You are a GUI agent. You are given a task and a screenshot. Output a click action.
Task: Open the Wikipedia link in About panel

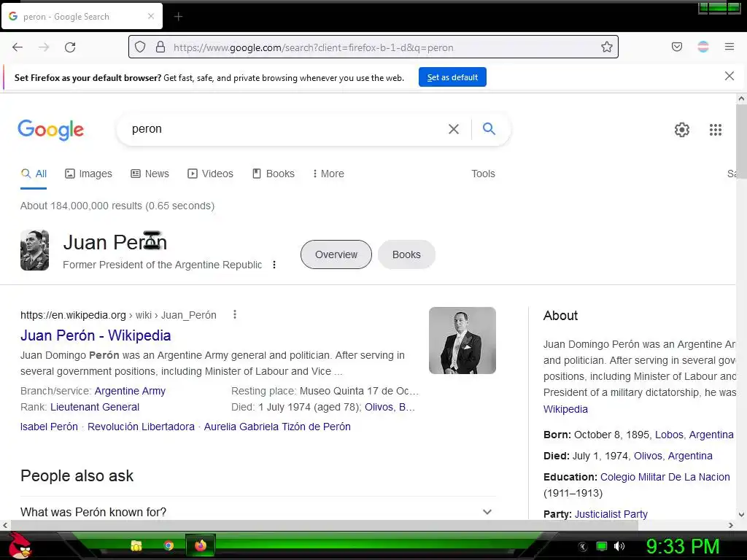pyautogui.click(x=565, y=409)
